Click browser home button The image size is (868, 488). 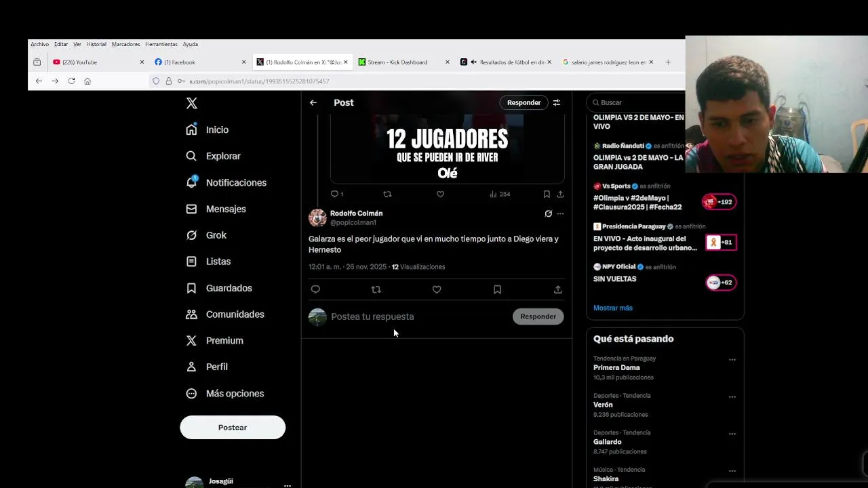[x=87, y=81]
